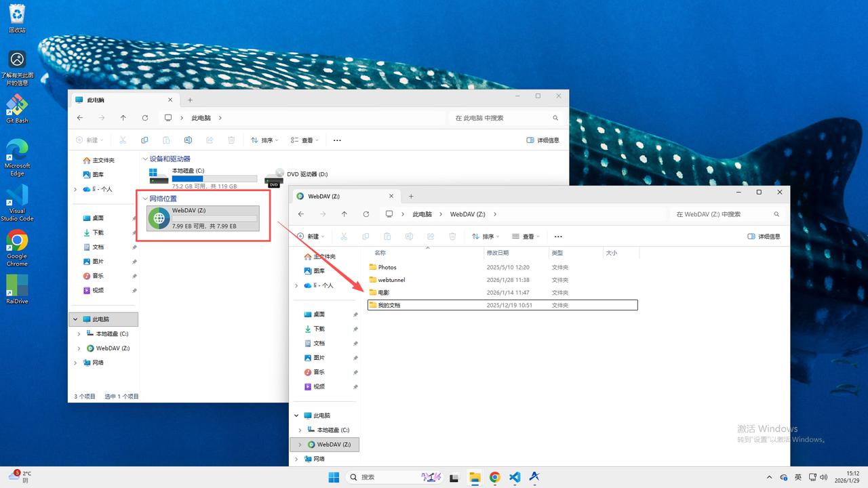Go back in the WebDAV (Z:) window

301,214
